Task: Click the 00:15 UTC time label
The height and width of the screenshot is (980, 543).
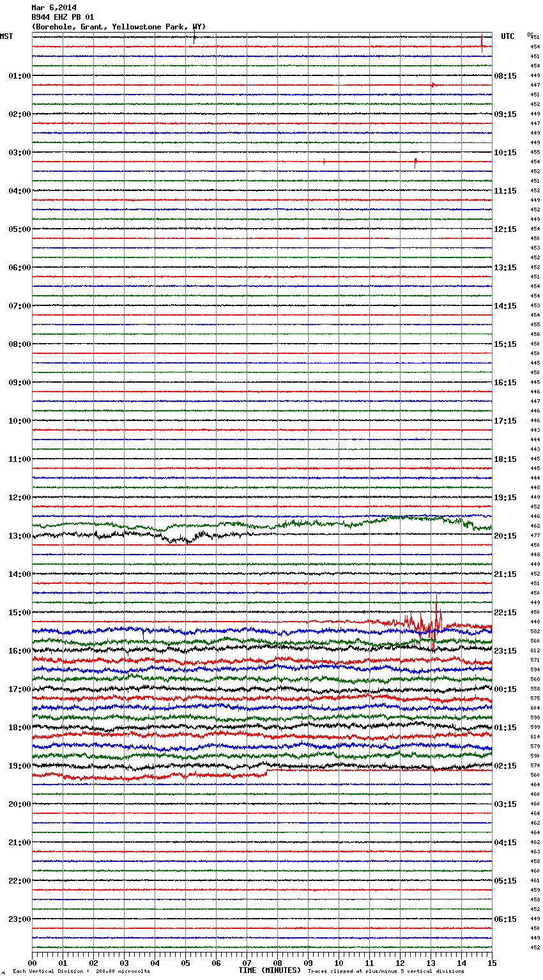Action: pyautogui.click(x=505, y=689)
